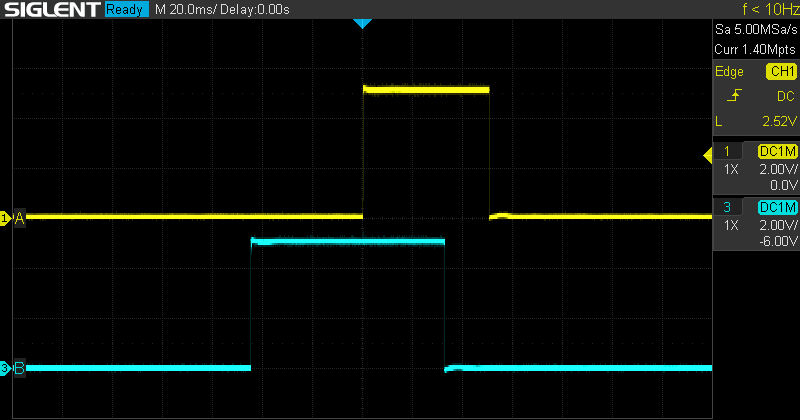
Task: Select the blue trigger position marker at top
Action: point(363,23)
